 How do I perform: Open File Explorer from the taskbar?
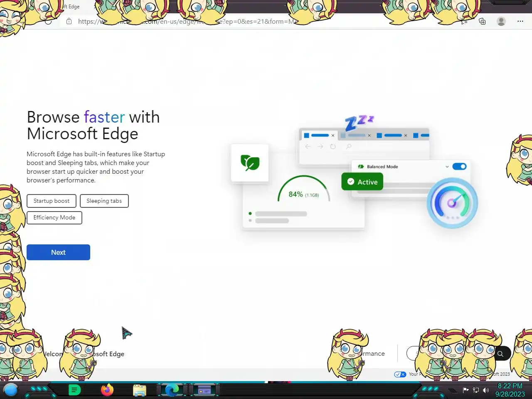pos(140,390)
